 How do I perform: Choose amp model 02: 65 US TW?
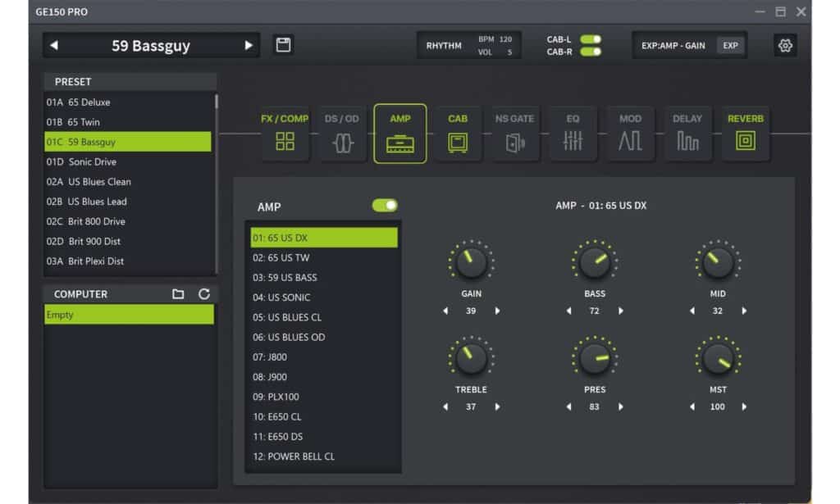[324, 257]
